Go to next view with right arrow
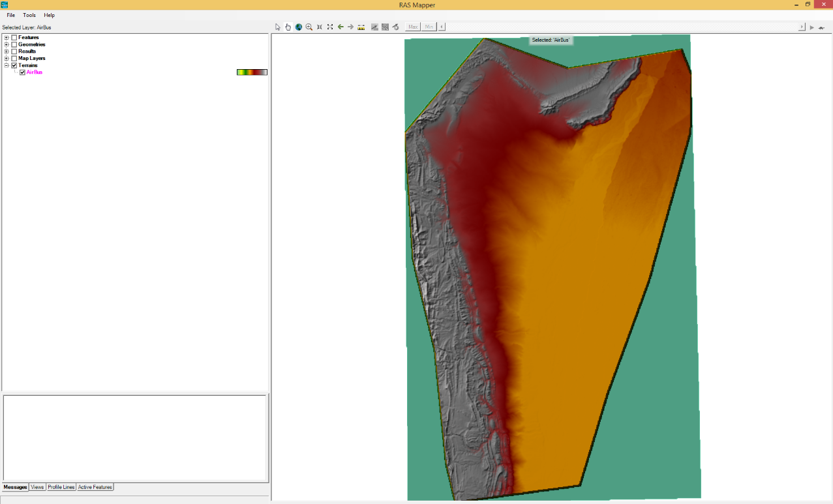 [350, 27]
